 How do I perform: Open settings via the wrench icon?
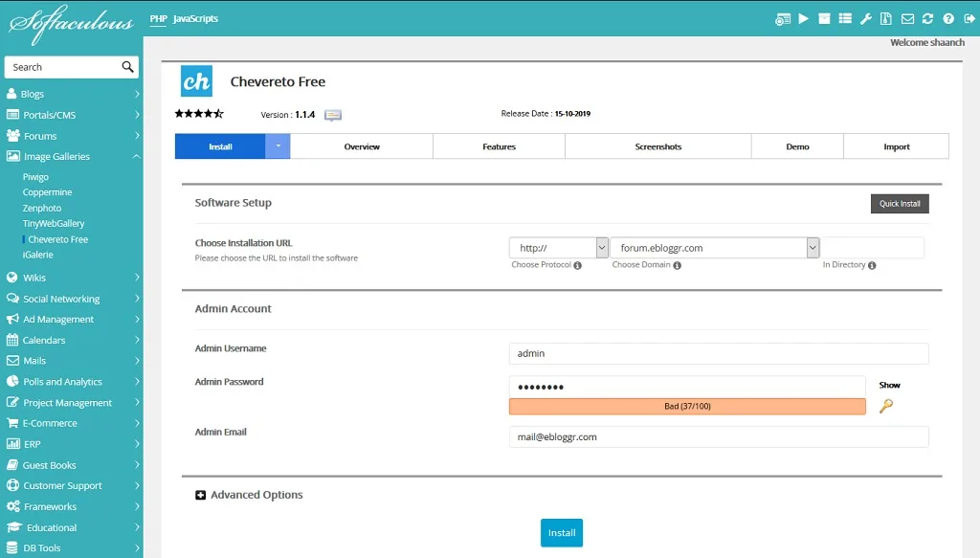pos(865,19)
